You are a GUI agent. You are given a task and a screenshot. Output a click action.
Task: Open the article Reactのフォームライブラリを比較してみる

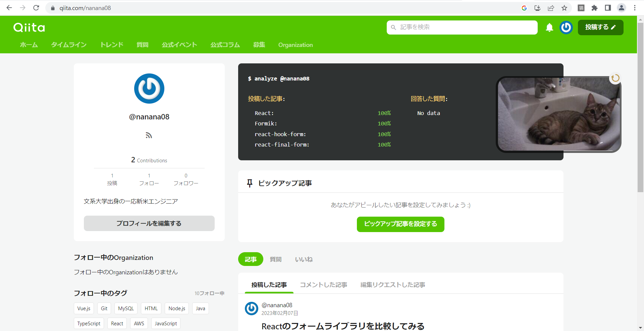343,326
